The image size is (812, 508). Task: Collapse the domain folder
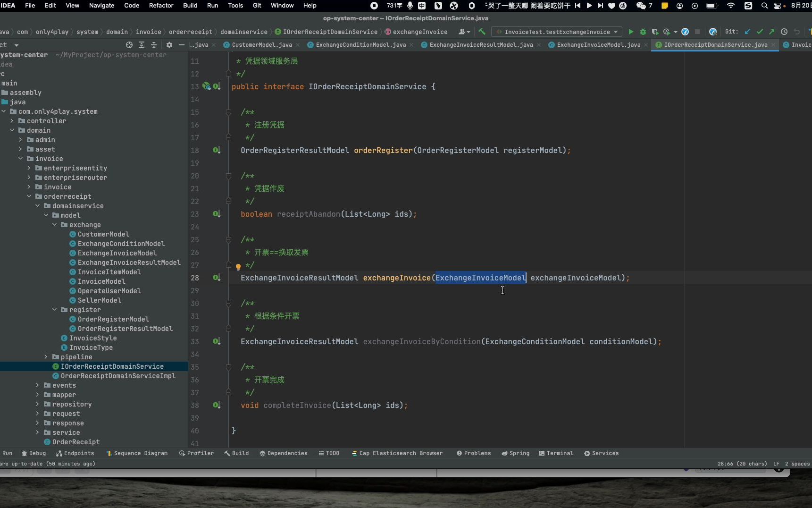pos(12,130)
